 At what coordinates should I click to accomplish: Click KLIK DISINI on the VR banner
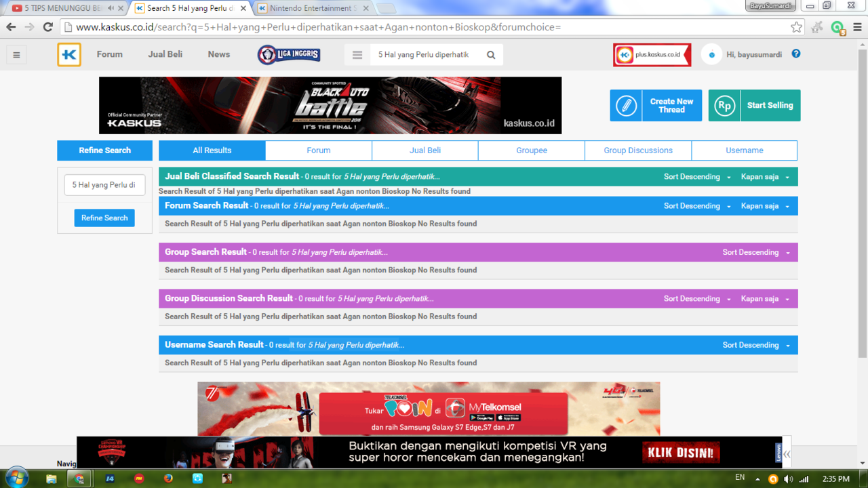tap(681, 453)
